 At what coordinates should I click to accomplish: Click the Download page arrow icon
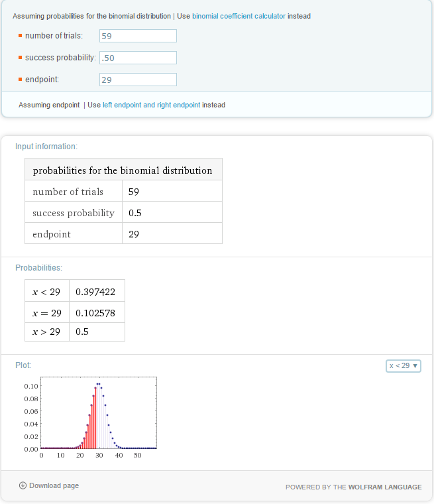point(23,486)
